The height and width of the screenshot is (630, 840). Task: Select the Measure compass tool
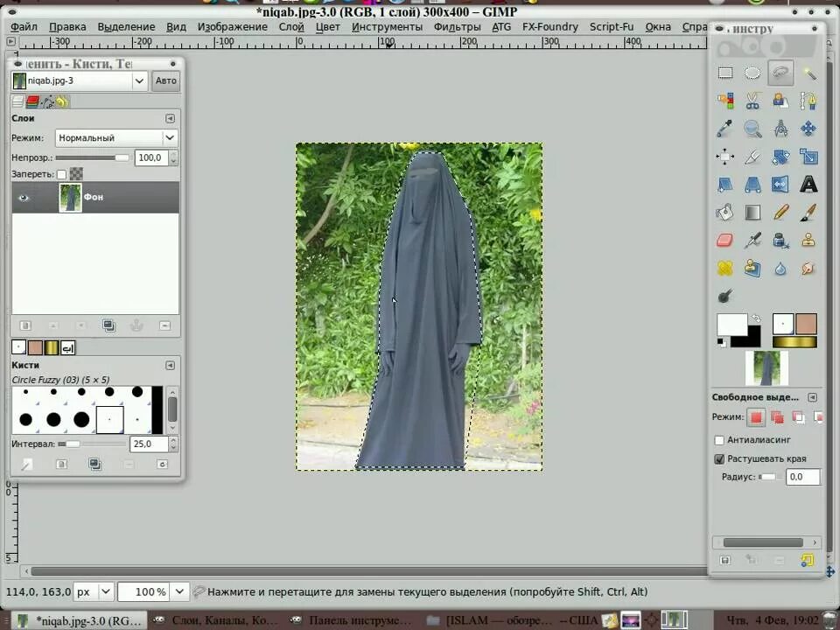point(780,129)
